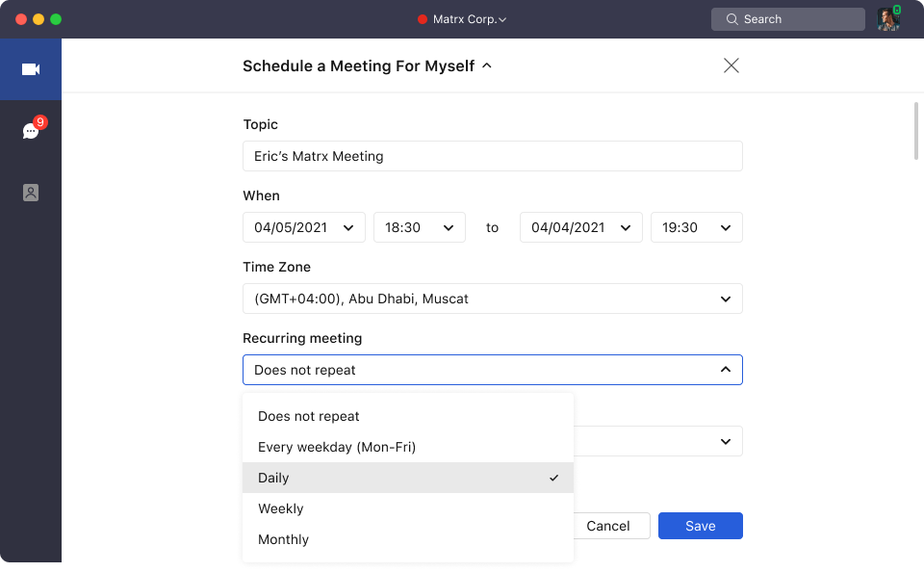Open the Contacts sidebar icon
924x572 pixels.
(31, 193)
